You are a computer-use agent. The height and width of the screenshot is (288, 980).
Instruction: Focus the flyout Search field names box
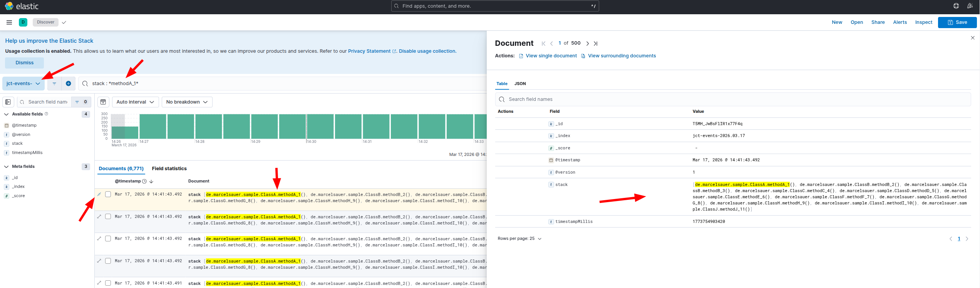tap(733, 99)
